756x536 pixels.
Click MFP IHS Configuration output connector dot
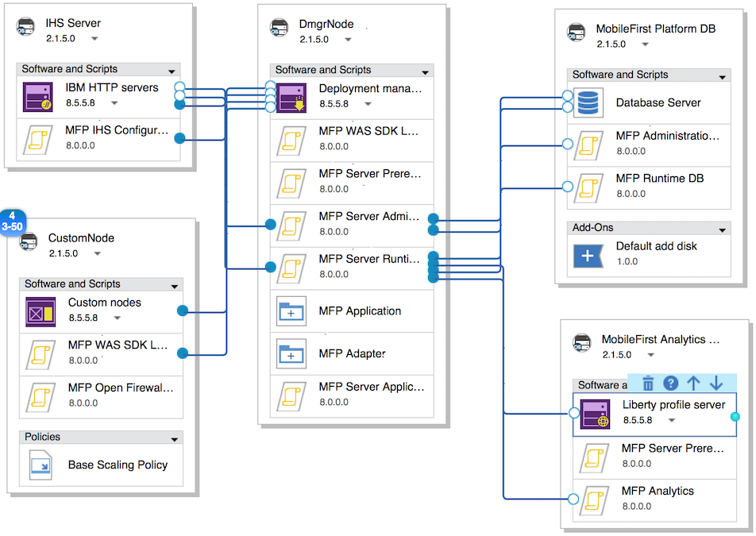179,138
